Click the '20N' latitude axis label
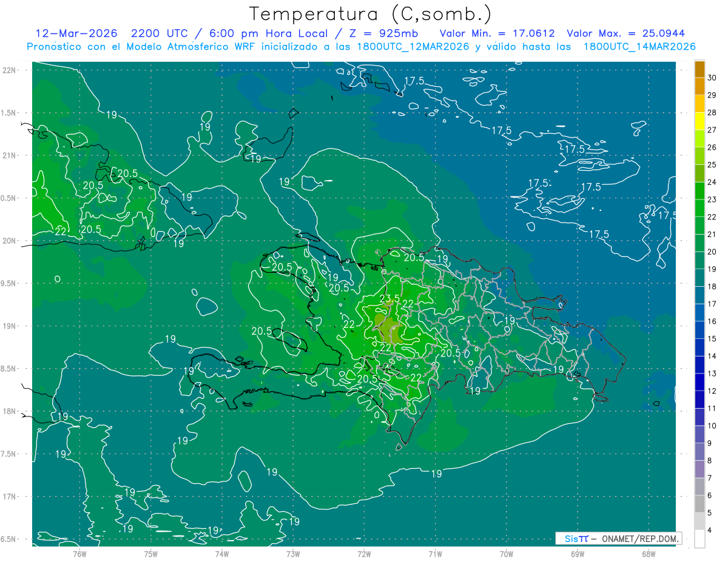This screenshot has width=728, height=562. [10, 241]
